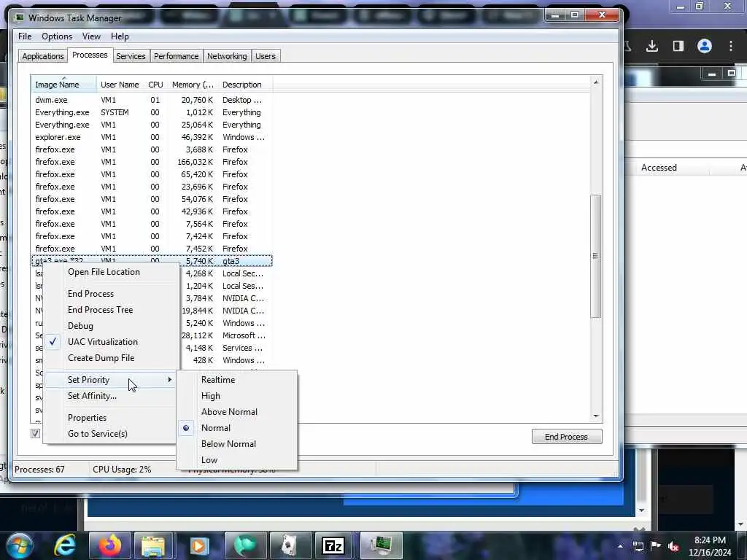The image size is (747, 560).
Task: Toggle the browser side panel icon
Action: coord(678,46)
